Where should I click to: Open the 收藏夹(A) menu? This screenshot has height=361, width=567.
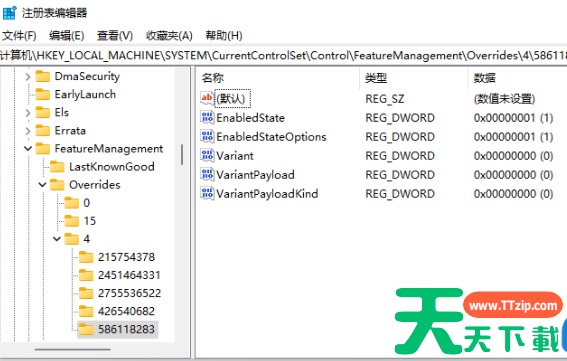pyautogui.click(x=169, y=35)
